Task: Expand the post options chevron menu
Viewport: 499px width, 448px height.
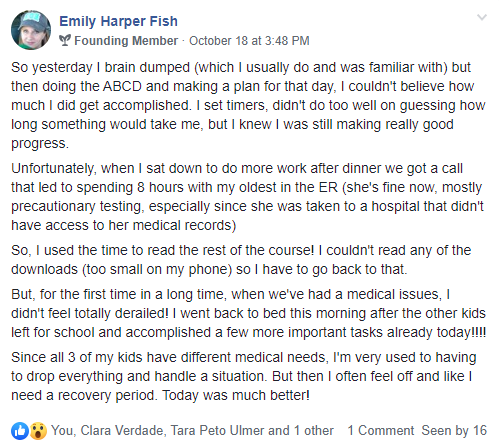Action: 482,17
